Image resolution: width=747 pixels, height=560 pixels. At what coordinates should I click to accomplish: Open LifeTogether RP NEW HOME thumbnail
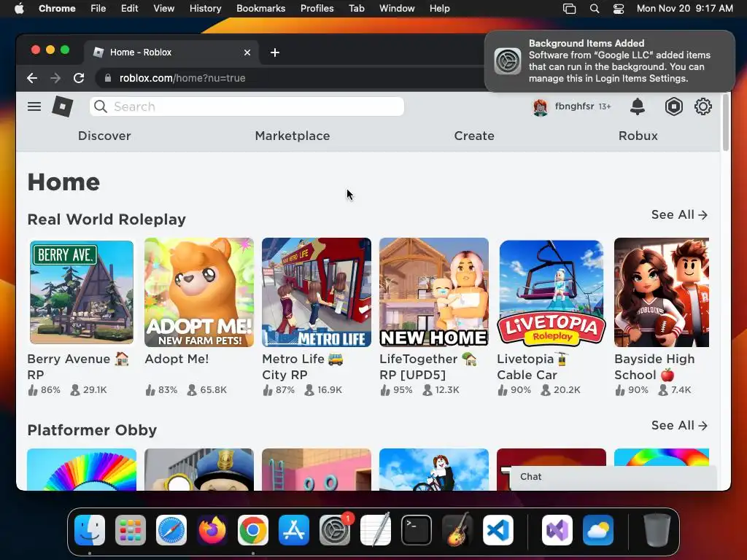[434, 292]
